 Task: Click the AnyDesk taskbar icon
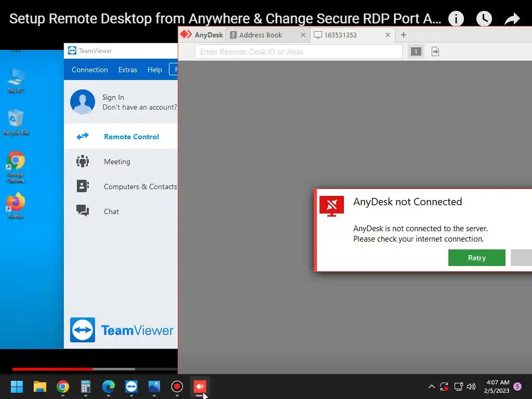(200, 387)
